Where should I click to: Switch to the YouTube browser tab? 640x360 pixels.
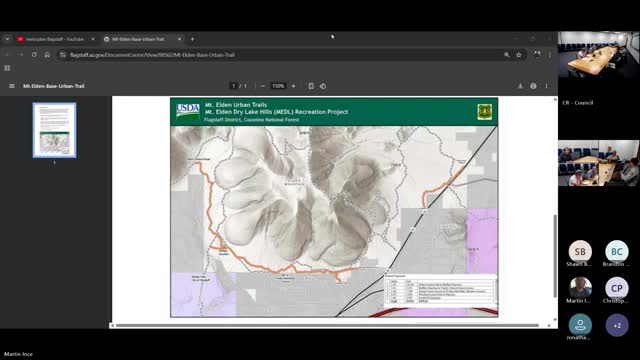point(54,39)
